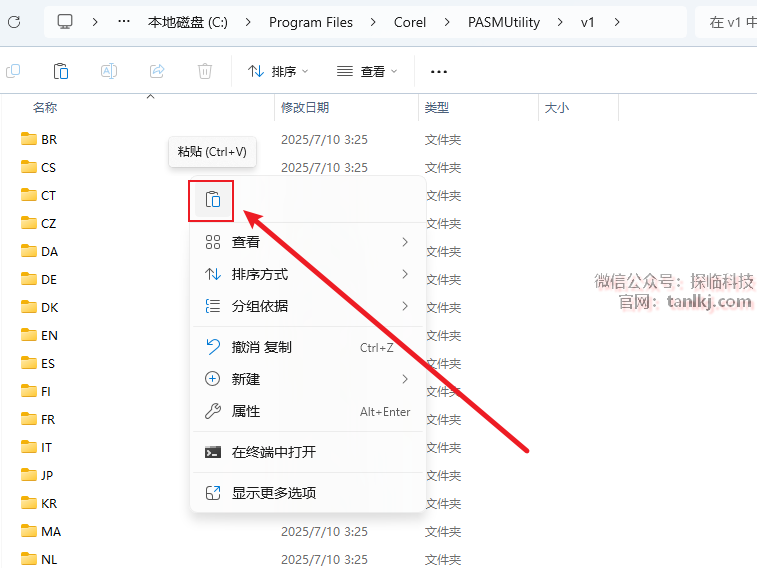
Task: Expand chevron after PASMUtility breadcrumb
Action: point(560,22)
